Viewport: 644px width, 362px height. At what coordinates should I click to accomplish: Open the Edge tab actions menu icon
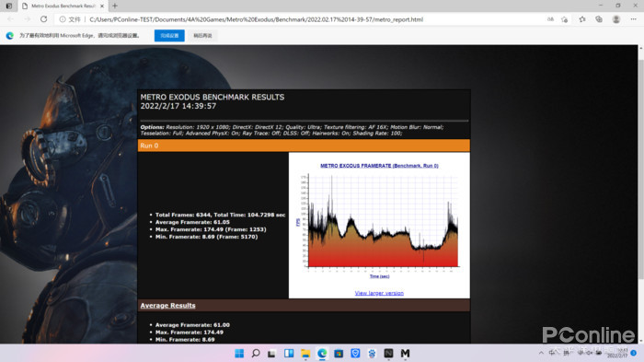click(9, 6)
